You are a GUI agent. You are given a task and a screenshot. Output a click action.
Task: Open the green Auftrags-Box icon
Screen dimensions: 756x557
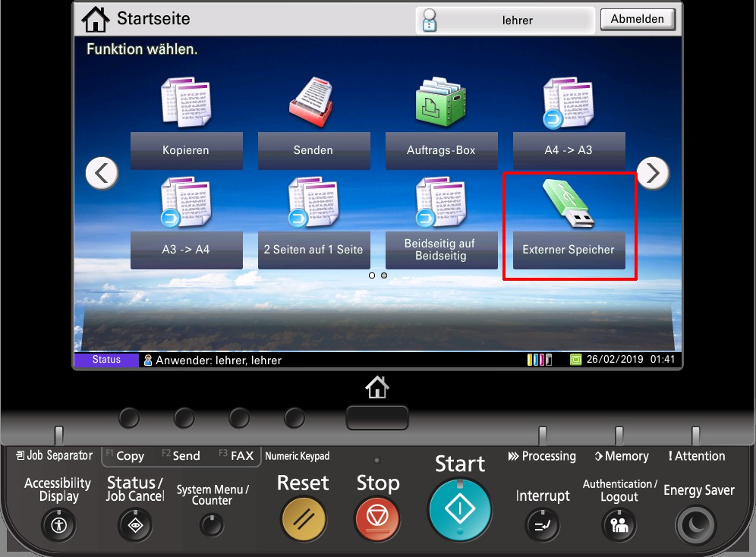[x=440, y=102]
